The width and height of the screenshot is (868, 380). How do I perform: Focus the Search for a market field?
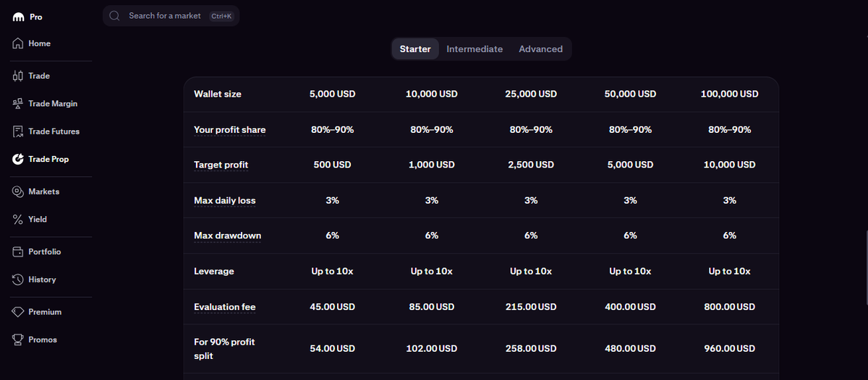click(x=171, y=16)
